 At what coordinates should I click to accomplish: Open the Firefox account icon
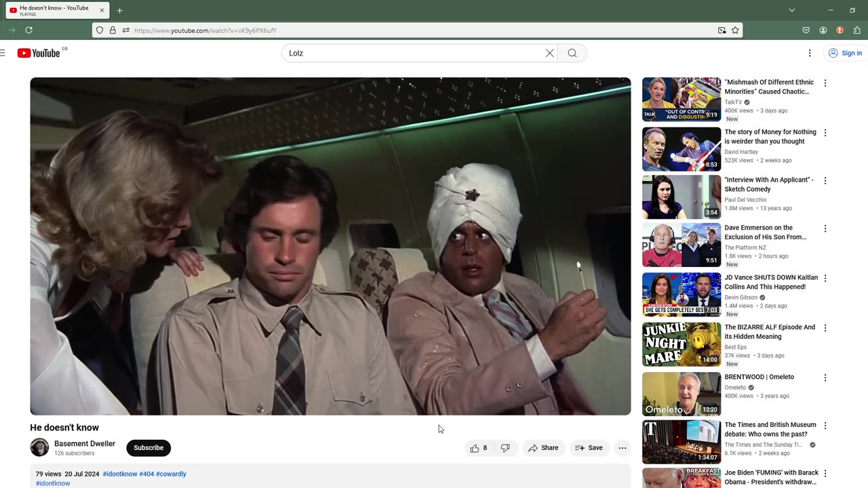point(823,30)
